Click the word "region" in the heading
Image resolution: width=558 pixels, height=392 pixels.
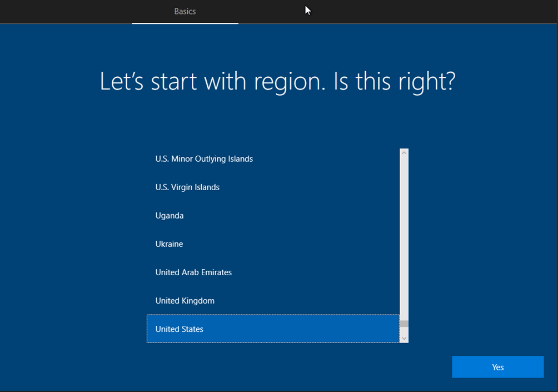[x=290, y=83]
